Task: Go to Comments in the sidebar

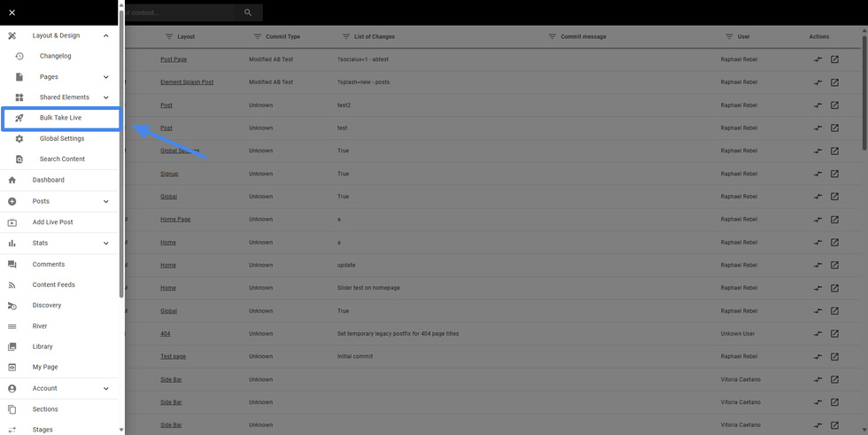Action: click(49, 264)
